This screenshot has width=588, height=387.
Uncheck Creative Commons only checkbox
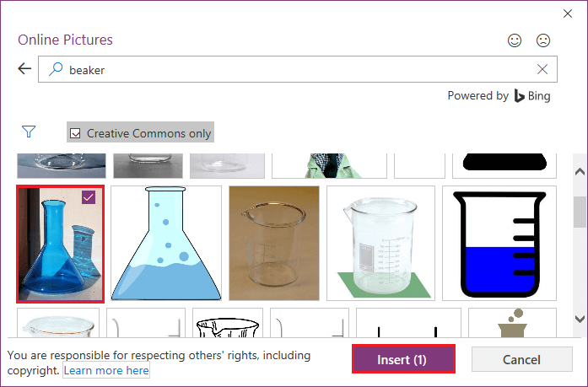click(x=75, y=133)
